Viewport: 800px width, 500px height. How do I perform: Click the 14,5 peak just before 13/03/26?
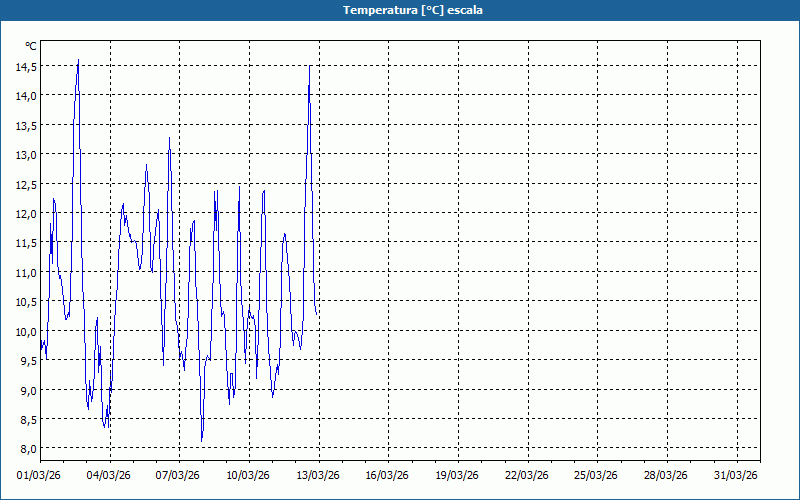click(310, 66)
